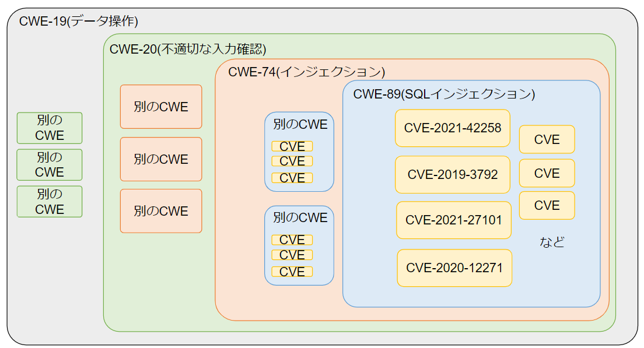Select the topmost plain CVE box inside CWE-89
The image size is (644, 348).
pyautogui.click(x=547, y=139)
